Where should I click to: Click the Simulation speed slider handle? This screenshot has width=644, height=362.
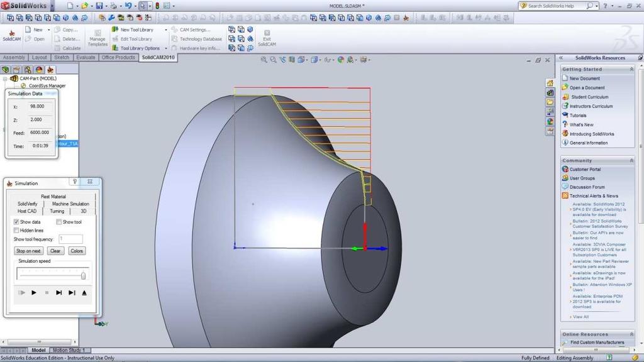[84, 275]
